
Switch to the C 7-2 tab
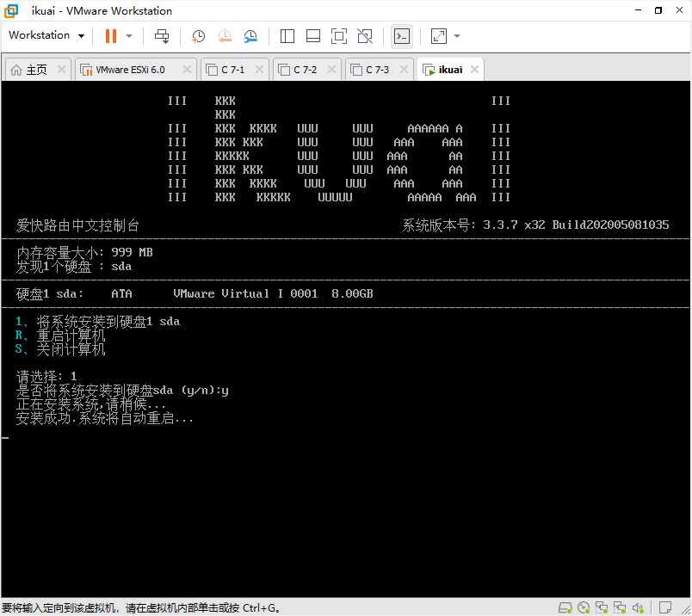[305, 70]
